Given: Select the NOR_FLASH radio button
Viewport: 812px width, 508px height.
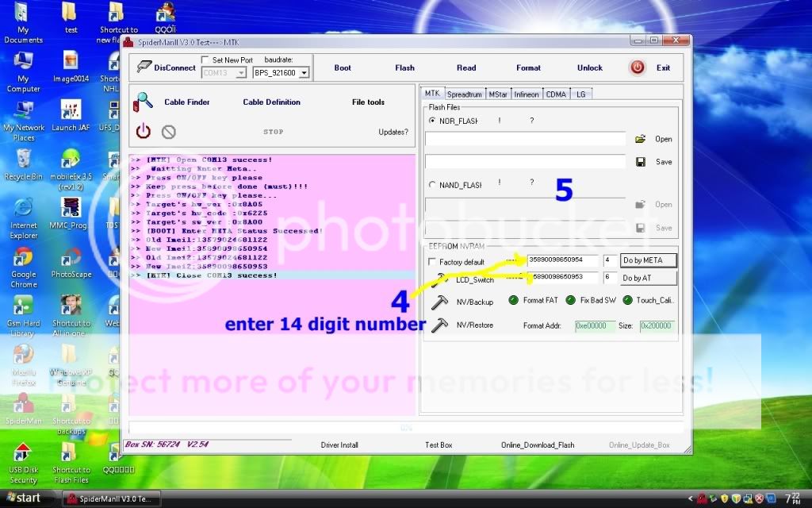Looking at the screenshot, I should point(432,121).
